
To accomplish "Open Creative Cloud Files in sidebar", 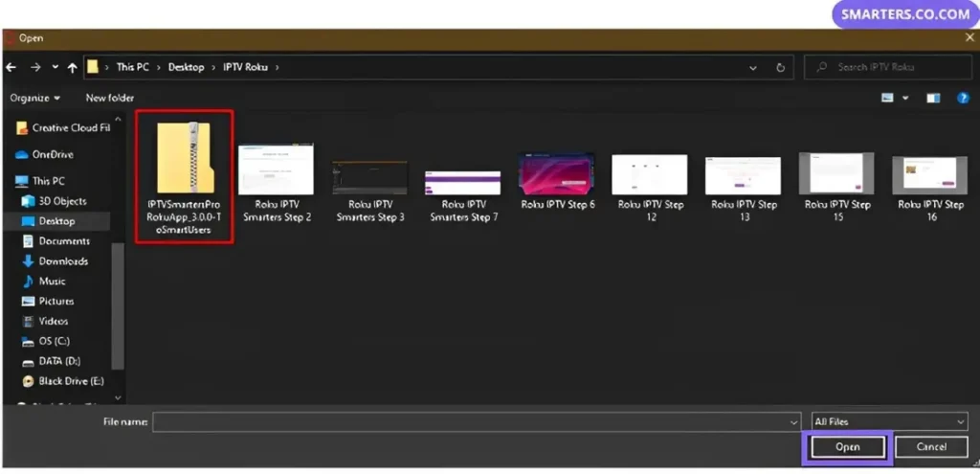I will coord(64,127).
